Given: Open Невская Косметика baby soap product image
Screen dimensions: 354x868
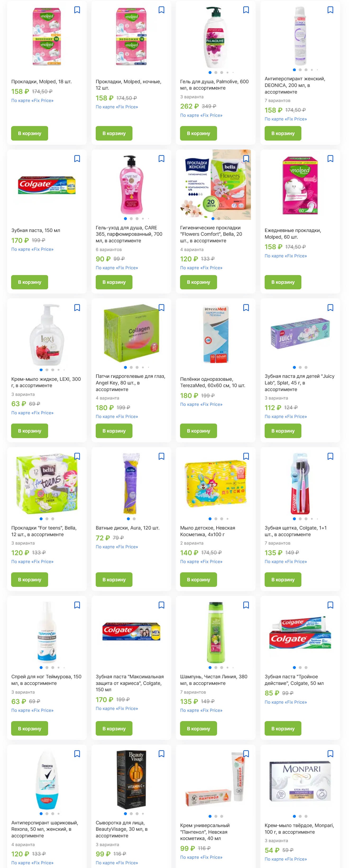Looking at the screenshot, I should (215, 484).
